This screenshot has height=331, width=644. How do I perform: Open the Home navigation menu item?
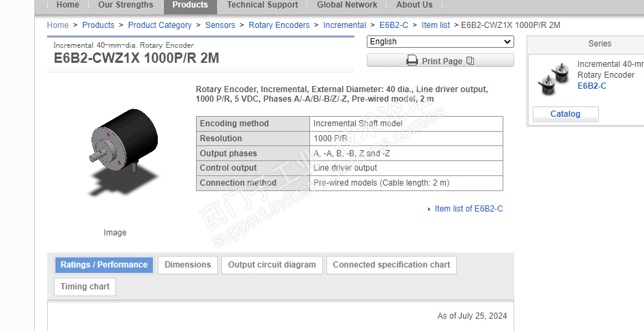point(68,5)
